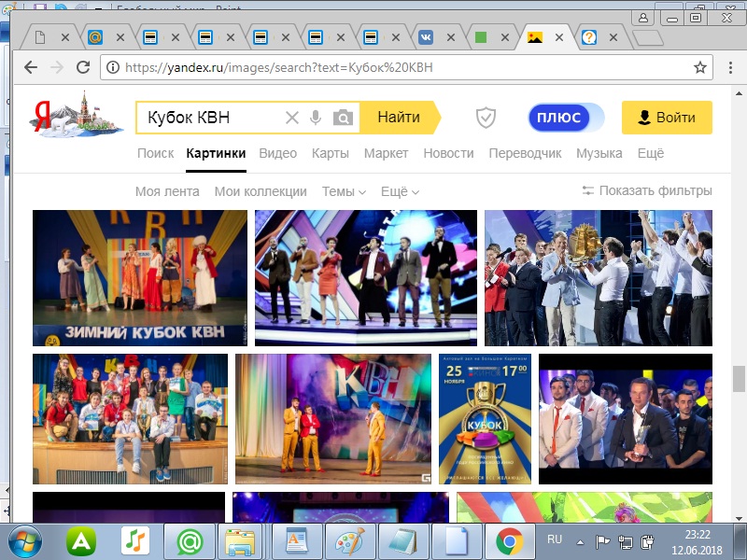Open the Зимний Кубок КВН image

click(x=139, y=278)
